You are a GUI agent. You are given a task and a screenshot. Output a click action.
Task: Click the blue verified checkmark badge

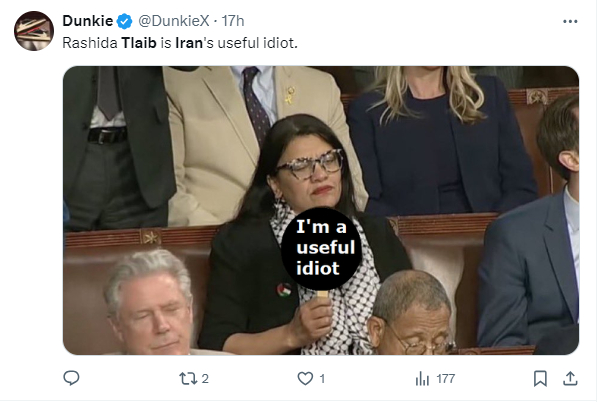pos(125,21)
